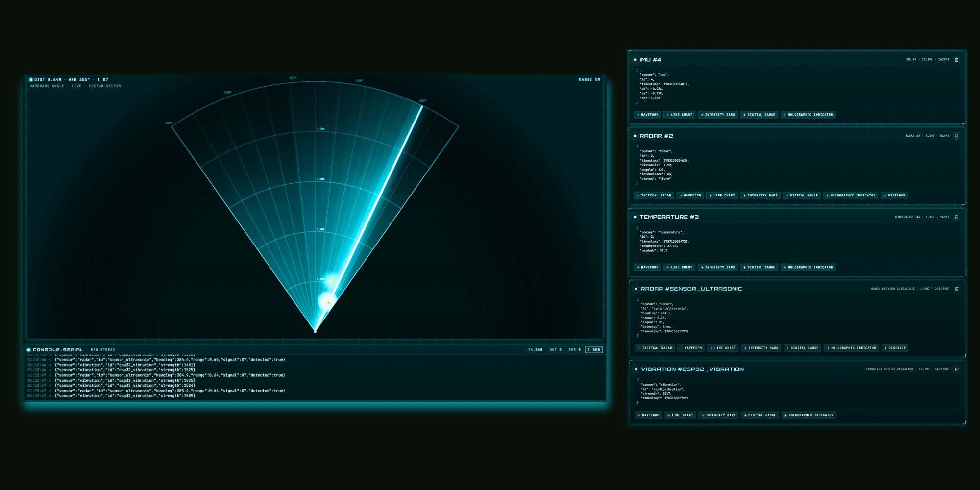Add Holographic Indicator for TEMPERATURE #3
The image size is (980, 490).
[x=808, y=268]
